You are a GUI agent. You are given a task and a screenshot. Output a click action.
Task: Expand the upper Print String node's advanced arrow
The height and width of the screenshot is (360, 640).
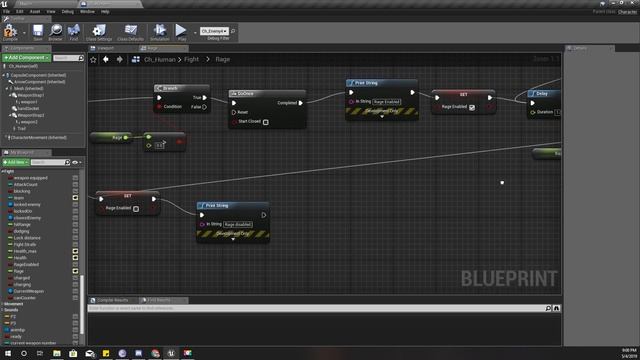pyautogui.click(x=382, y=117)
